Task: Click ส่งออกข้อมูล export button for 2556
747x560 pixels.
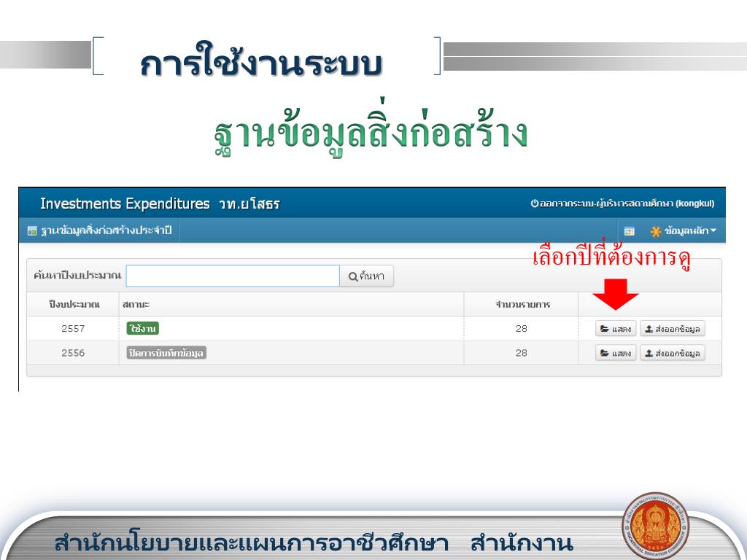Action: pos(672,353)
